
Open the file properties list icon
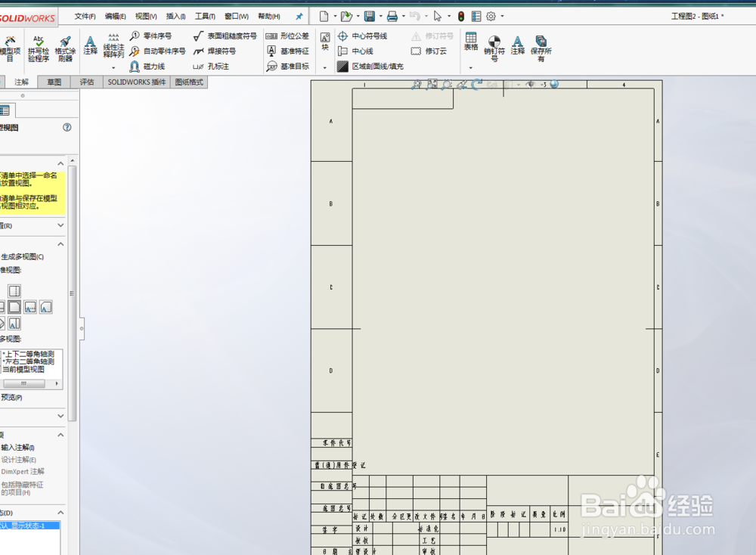[476, 17]
